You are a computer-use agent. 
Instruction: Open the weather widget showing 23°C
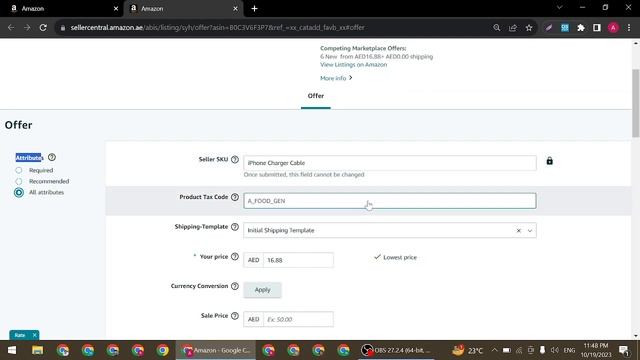(x=467, y=350)
